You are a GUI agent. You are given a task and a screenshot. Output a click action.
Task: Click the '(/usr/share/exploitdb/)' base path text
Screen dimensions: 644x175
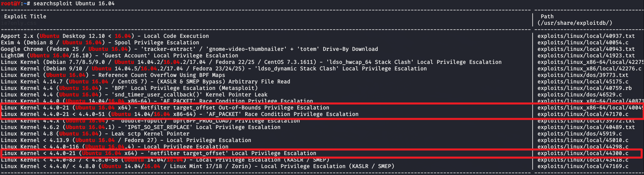pos(575,23)
